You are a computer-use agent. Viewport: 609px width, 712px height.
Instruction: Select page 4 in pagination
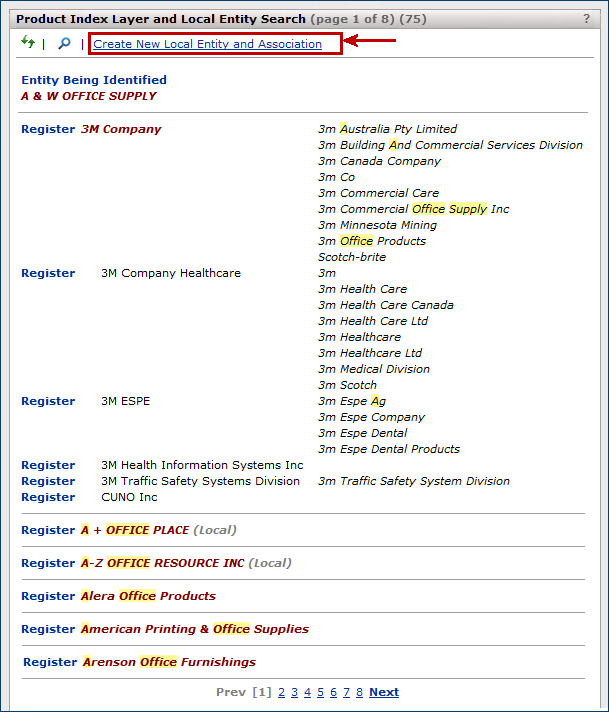coord(307,692)
